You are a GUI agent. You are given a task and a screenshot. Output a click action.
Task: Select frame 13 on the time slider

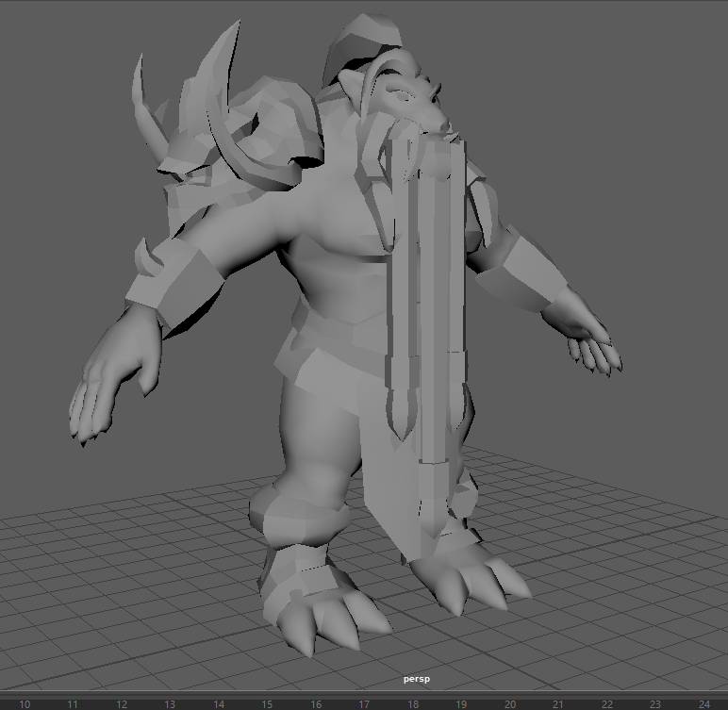(x=170, y=704)
